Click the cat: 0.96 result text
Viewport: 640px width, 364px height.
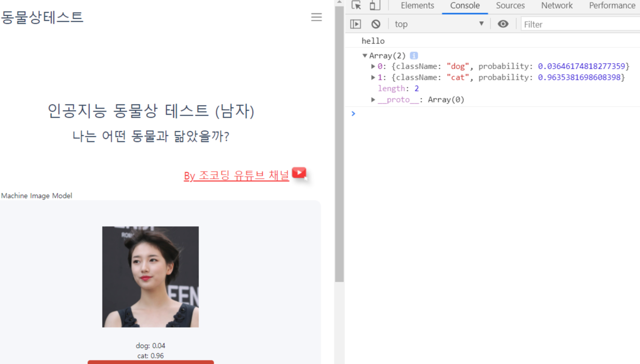click(151, 355)
